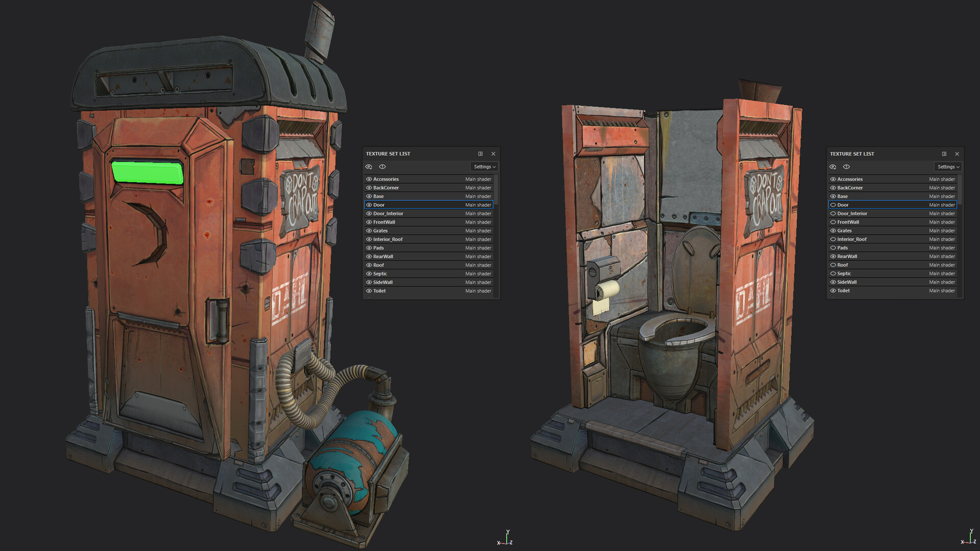
Task: Hide the Accessories texture set
Action: point(369,179)
